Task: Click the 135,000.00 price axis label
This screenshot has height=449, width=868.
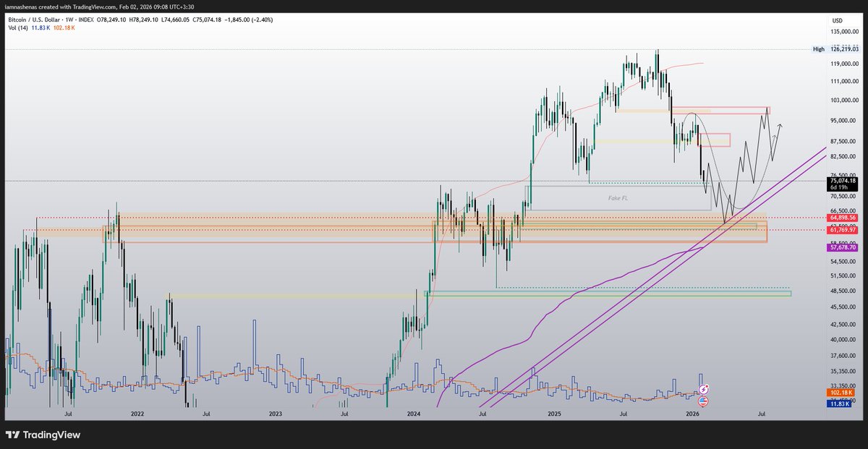Action: (x=845, y=32)
